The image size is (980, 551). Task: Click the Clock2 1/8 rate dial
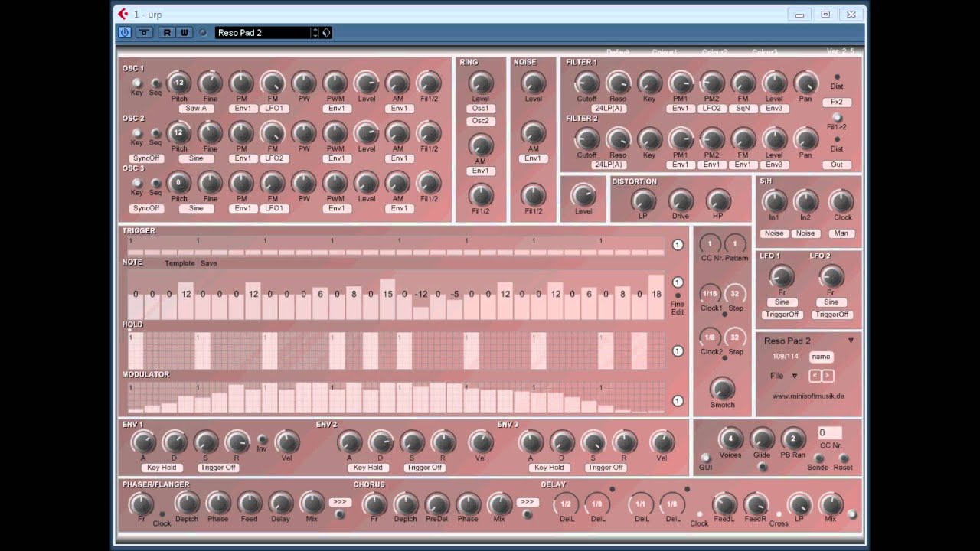tap(710, 337)
